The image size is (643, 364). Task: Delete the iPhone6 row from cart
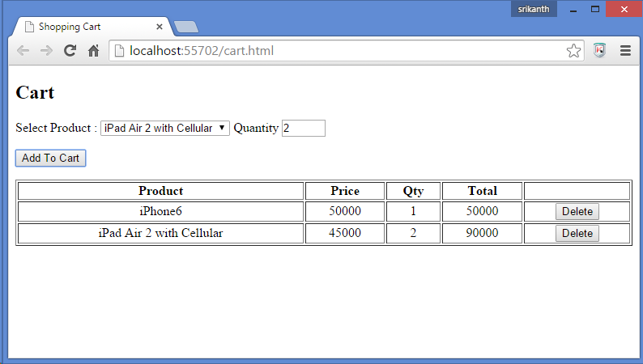click(x=577, y=212)
